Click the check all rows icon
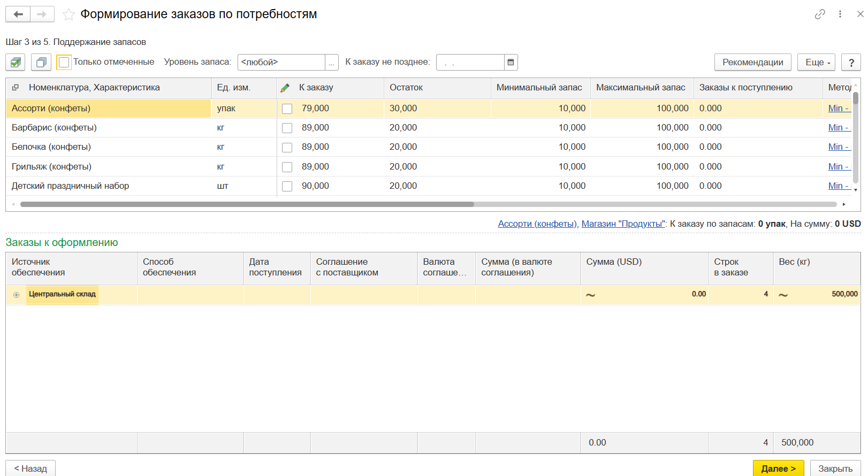Screen dimensions: 868x476 16,63
